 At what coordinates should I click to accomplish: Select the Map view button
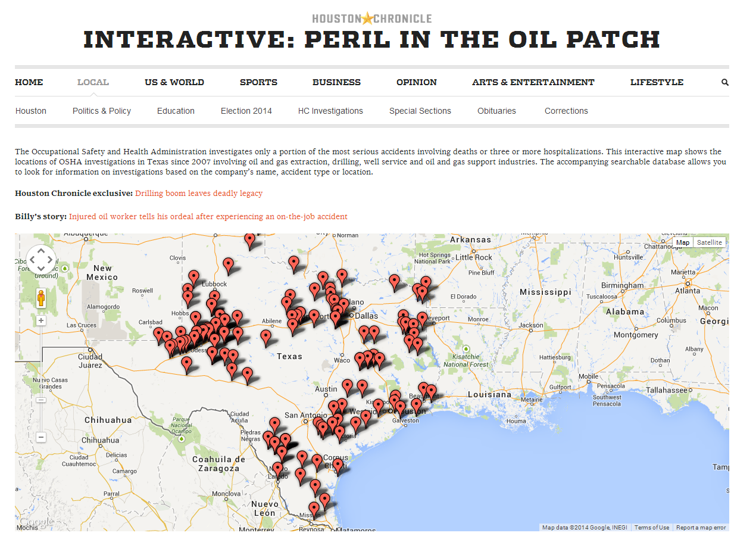point(683,242)
